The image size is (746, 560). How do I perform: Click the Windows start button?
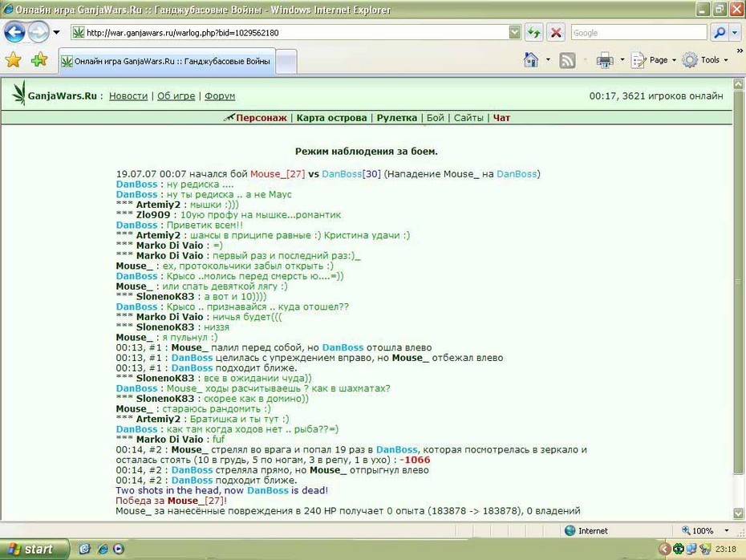34,549
